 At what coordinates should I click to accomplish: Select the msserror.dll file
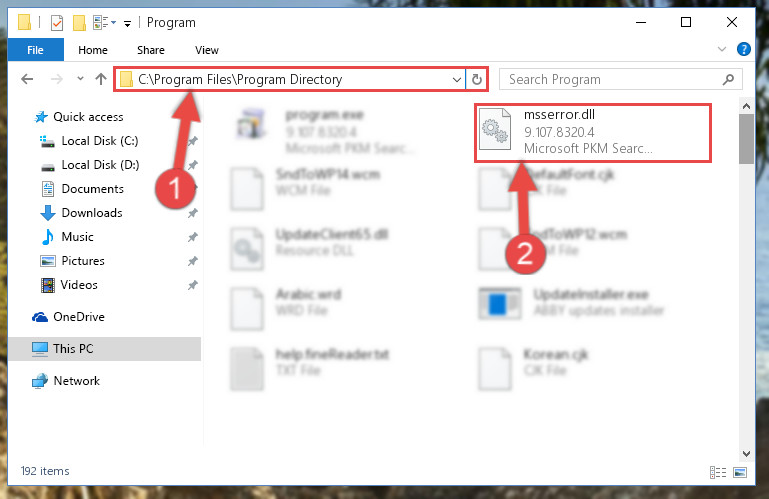[x=592, y=132]
